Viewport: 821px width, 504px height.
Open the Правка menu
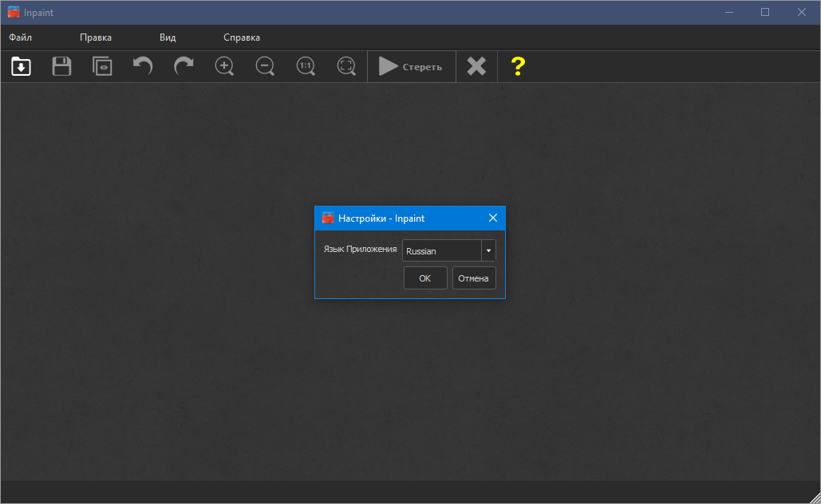[96, 37]
